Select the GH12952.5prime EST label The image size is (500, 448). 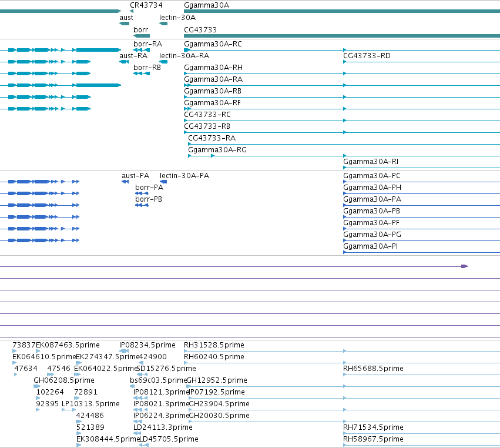(217, 380)
